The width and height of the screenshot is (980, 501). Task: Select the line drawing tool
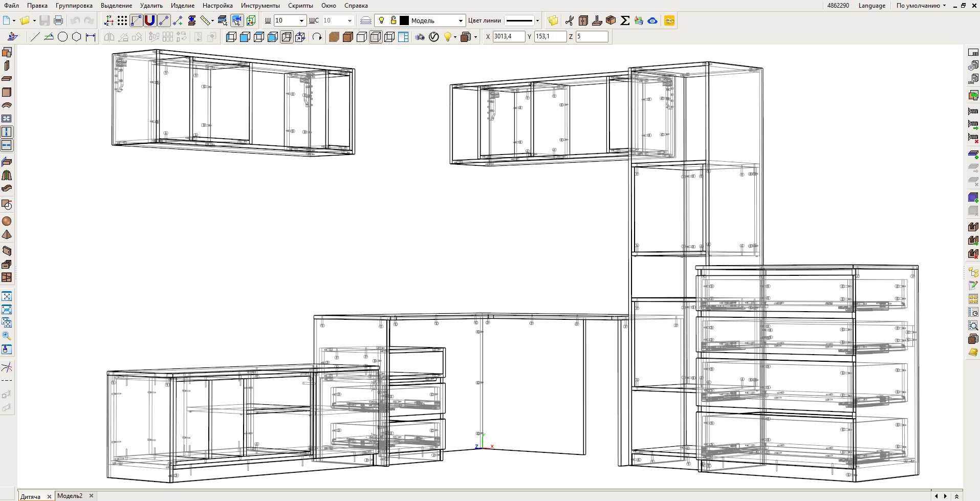(x=35, y=36)
